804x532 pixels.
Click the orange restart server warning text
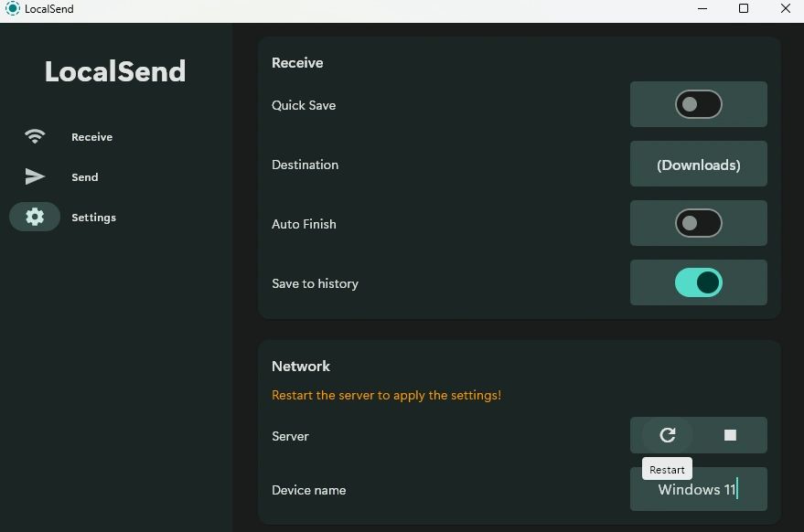pyautogui.click(x=386, y=396)
